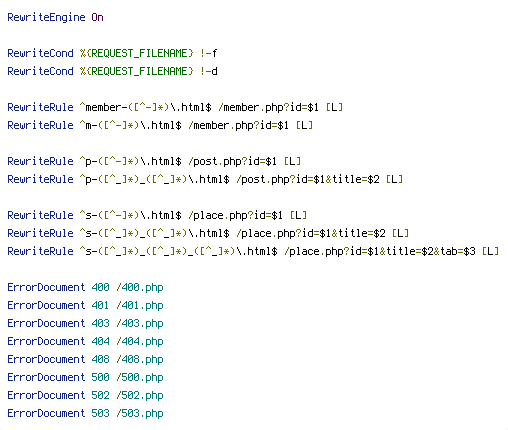
Task: Click the ErrorDocument 404 keyword
Action: click(x=46, y=341)
